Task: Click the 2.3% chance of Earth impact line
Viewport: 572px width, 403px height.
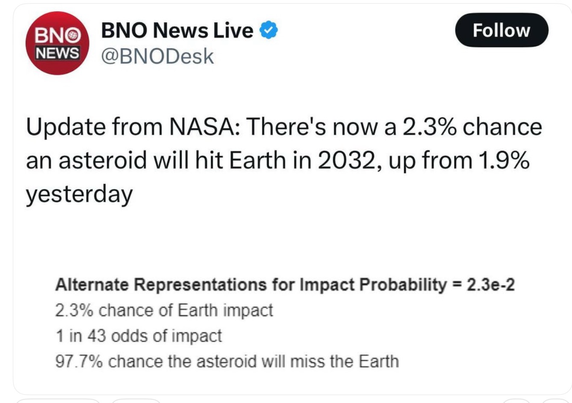Action: (x=164, y=310)
